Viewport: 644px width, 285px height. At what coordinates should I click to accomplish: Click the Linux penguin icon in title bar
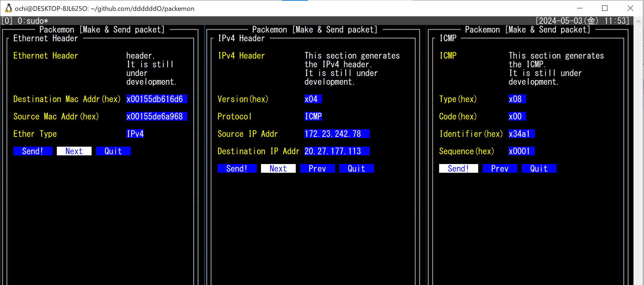coord(8,8)
